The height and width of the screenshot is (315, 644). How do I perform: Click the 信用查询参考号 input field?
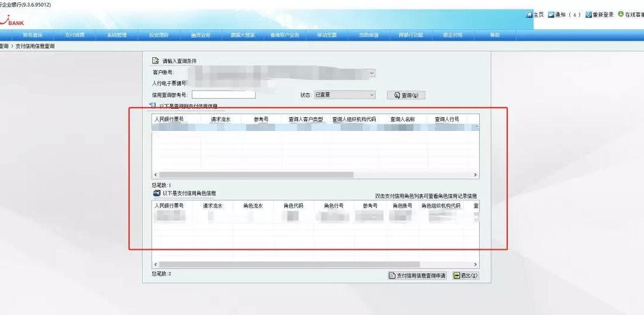[223, 95]
